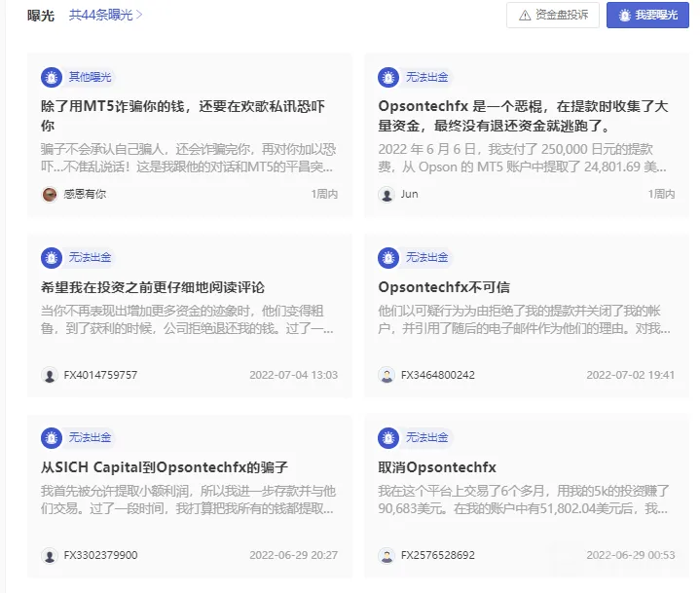The image size is (700, 593).
Task: Click timestamp 2022-07-04 13:03
Action: point(294,375)
